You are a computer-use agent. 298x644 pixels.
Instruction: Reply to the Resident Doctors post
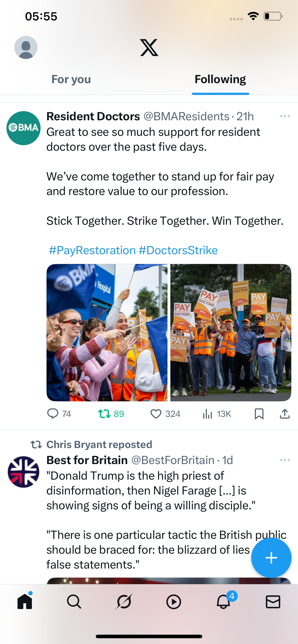tap(59, 414)
